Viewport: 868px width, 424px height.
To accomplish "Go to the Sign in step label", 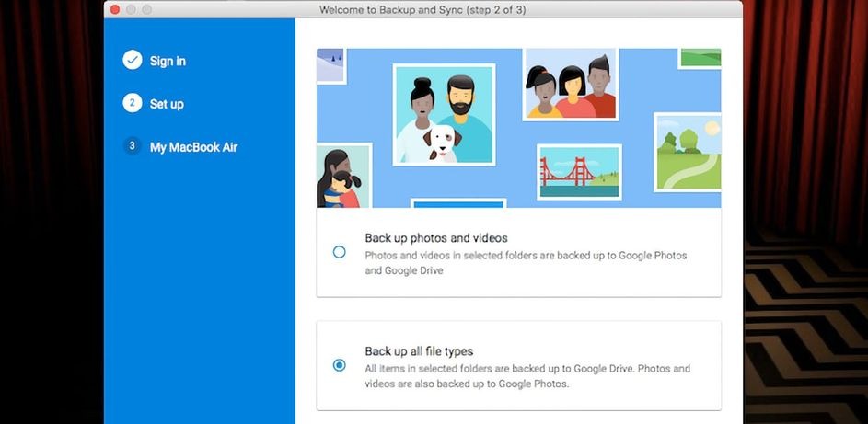I will click(168, 61).
